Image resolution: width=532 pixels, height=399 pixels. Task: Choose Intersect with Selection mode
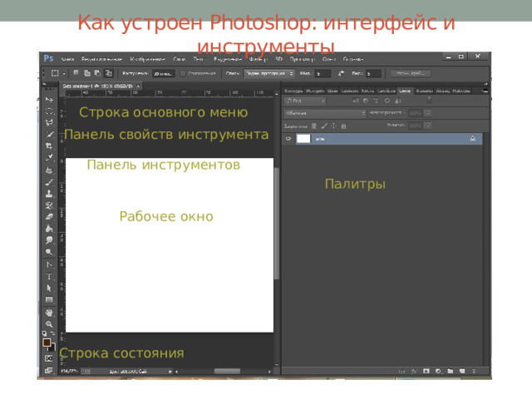[108, 73]
